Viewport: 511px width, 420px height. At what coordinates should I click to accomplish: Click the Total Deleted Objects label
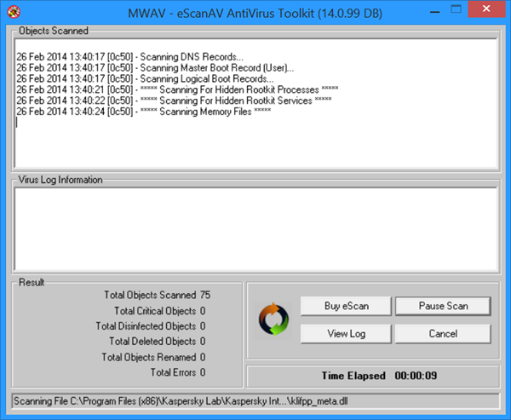pyautogui.click(x=152, y=342)
